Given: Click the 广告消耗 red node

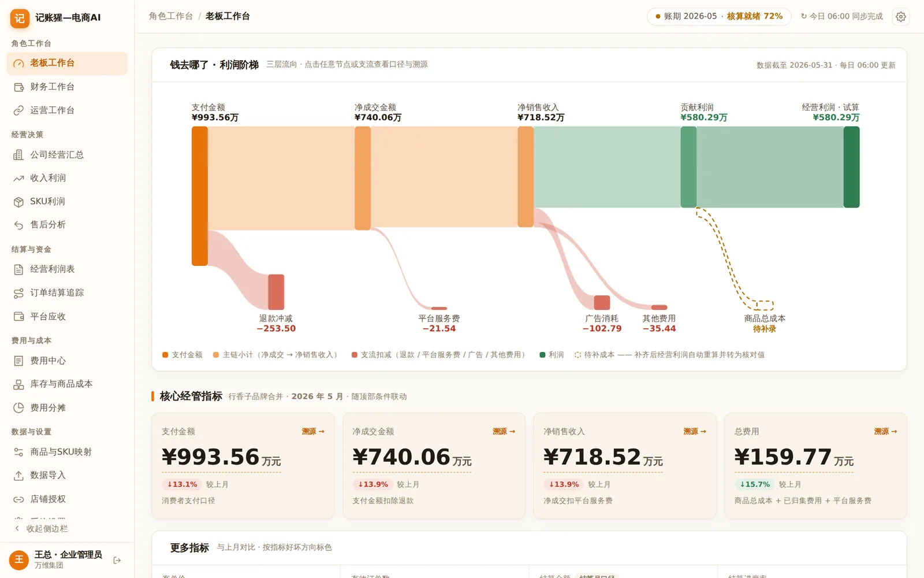Looking at the screenshot, I should point(602,302).
